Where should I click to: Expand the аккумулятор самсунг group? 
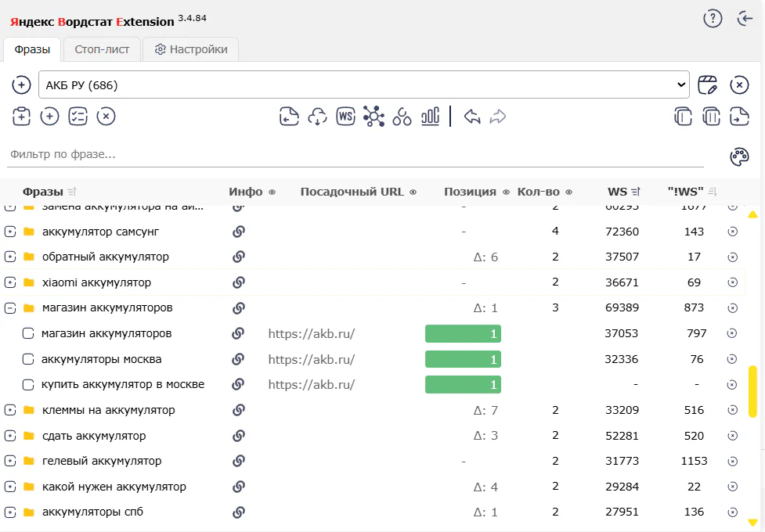pyautogui.click(x=10, y=232)
